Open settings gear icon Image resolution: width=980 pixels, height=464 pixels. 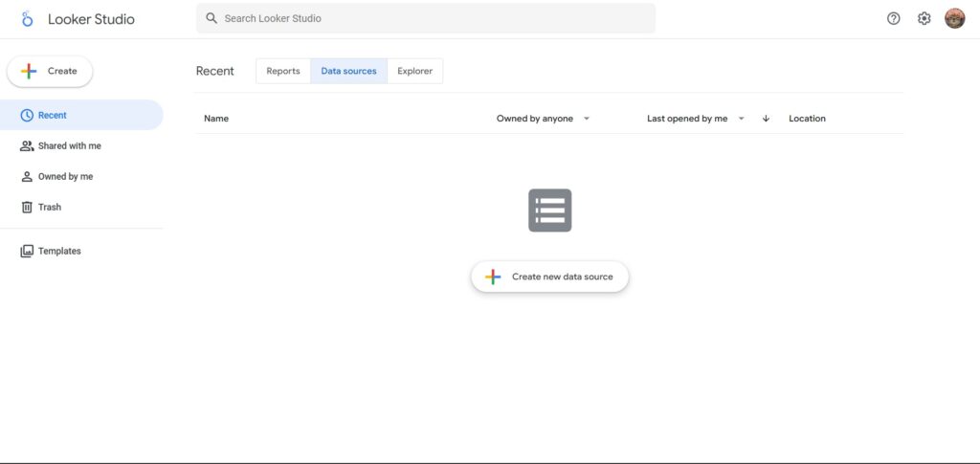click(x=924, y=19)
